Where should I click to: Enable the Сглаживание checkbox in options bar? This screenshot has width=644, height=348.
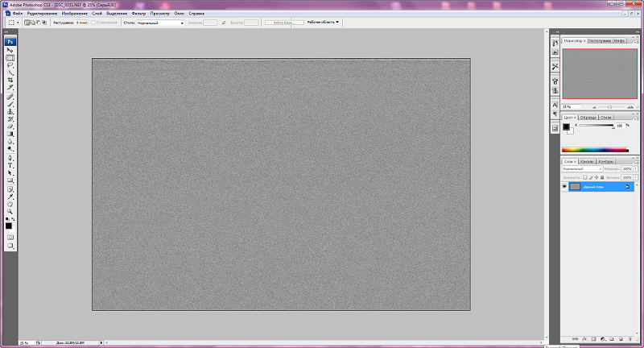93,23
